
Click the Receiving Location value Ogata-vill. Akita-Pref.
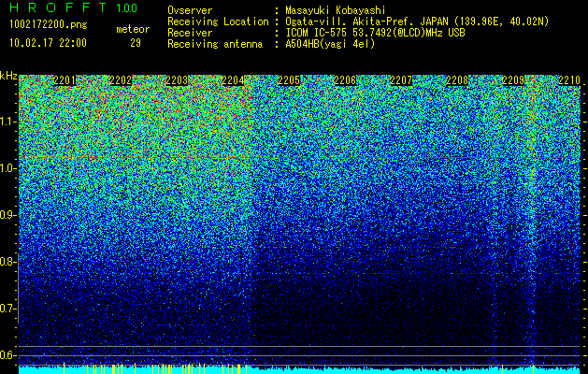pos(351,22)
